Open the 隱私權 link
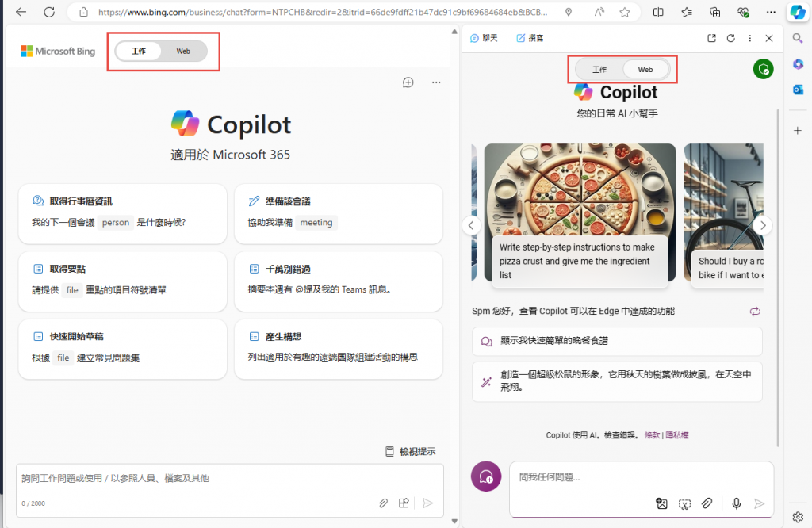The width and height of the screenshot is (812, 528). click(677, 435)
